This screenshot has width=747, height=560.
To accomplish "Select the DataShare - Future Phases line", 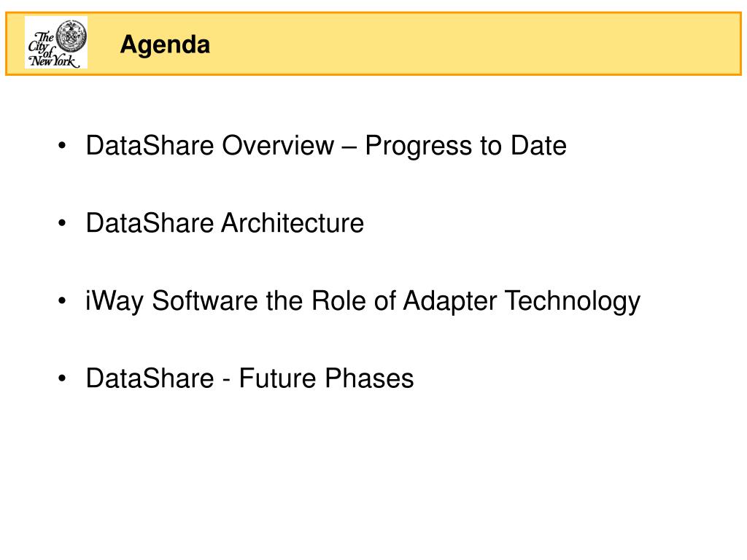I will pyautogui.click(x=249, y=378).
